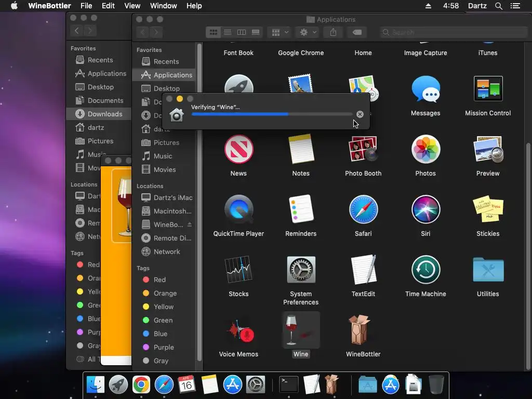Launch QuickTime Player
The image size is (532, 399).
point(238,209)
